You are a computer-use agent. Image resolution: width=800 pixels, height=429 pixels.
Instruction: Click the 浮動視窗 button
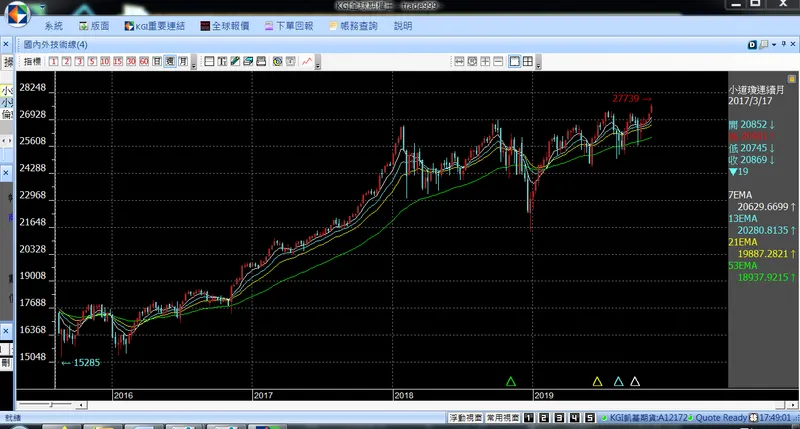[465, 418]
